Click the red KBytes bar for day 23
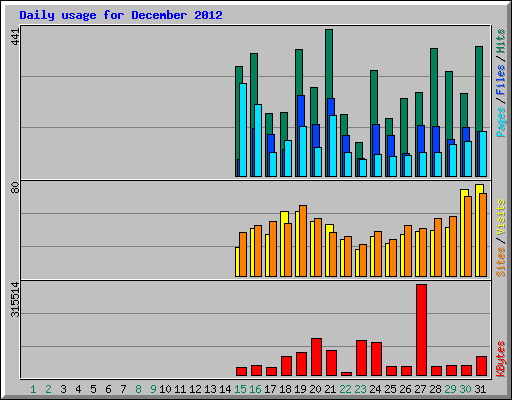 pyautogui.click(x=361, y=358)
